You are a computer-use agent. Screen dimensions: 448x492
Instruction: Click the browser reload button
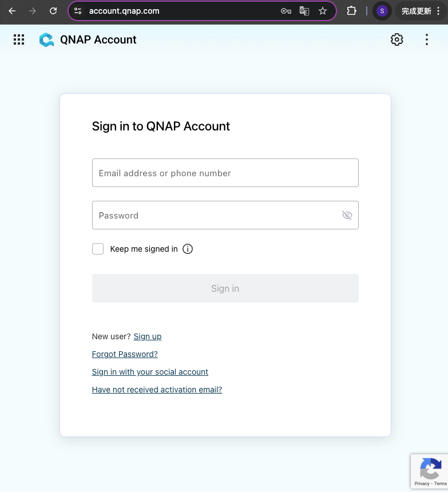pyautogui.click(x=53, y=11)
